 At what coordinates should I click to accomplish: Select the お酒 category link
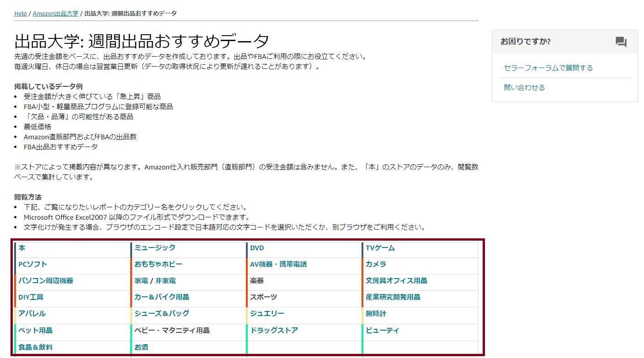pos(141,347)
